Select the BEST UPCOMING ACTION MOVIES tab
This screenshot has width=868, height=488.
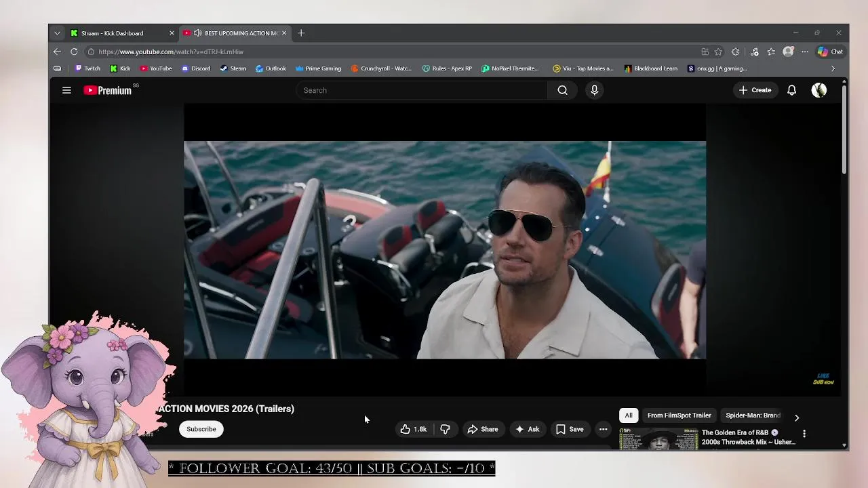(x=236, y=33)
